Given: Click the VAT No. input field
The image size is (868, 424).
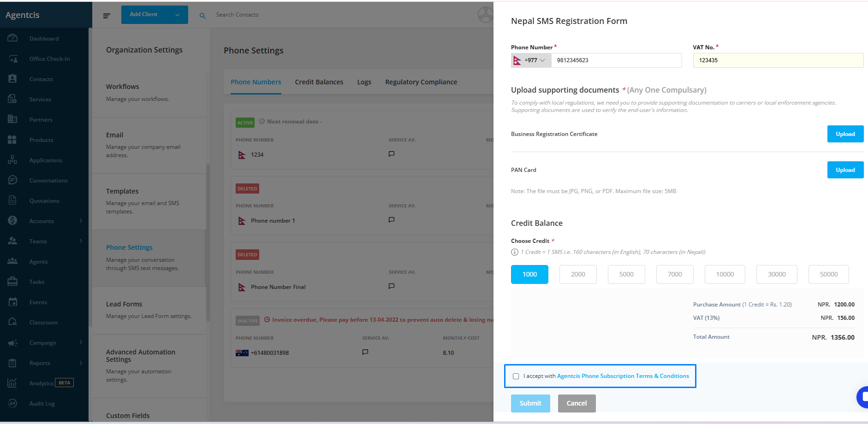Looking at the screenshot, I should coord(778,60).
